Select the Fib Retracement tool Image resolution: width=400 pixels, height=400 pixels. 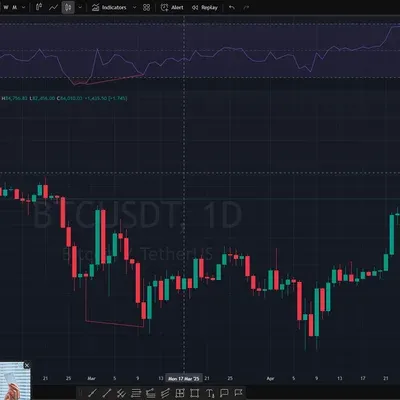tap(136, 393)
